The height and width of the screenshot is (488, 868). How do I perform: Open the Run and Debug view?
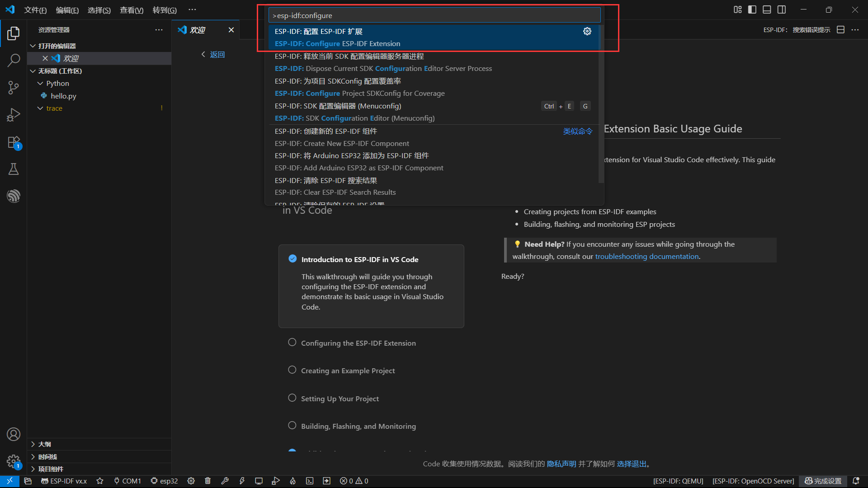[x=14, y=115]
